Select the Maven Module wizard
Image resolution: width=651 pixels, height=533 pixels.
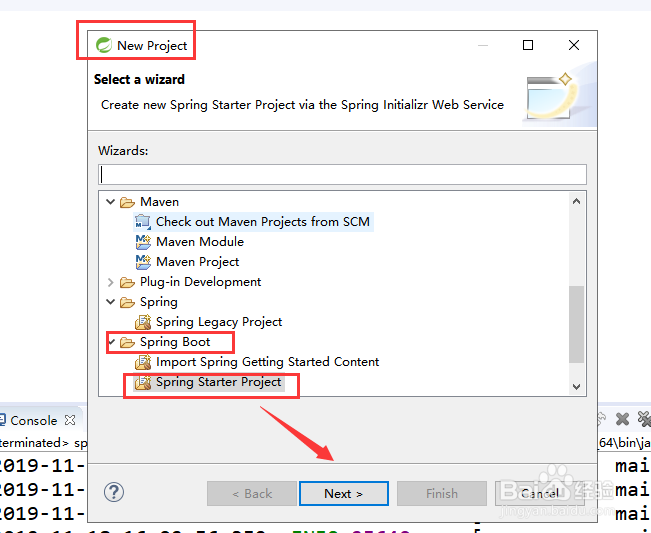click(200, 242)
